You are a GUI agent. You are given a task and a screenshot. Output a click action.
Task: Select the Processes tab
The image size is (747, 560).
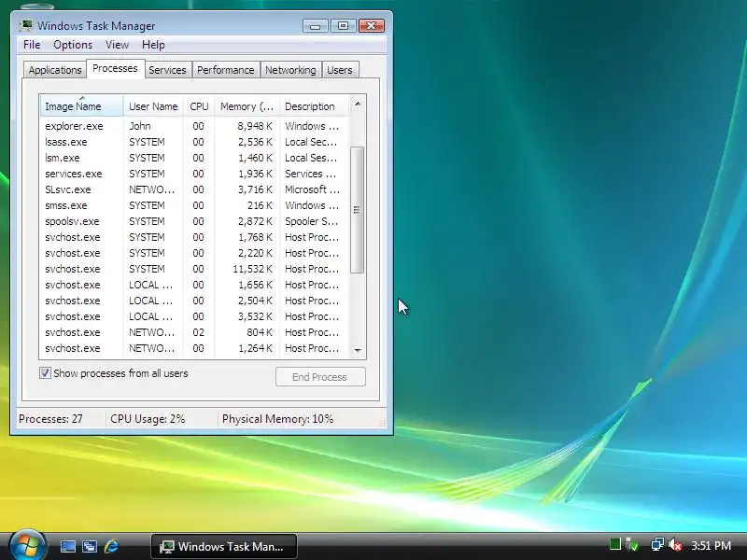[x=115, y=68]
